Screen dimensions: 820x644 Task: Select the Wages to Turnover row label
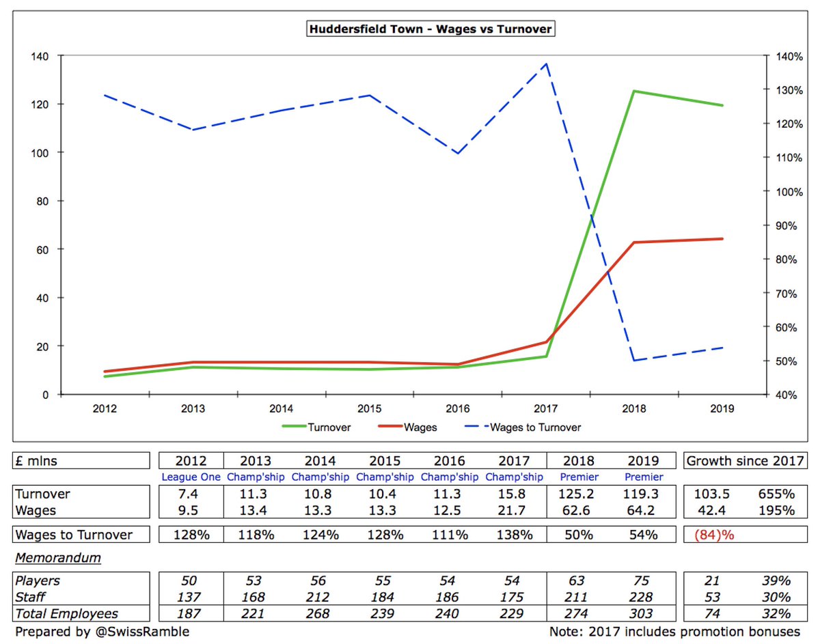coord(75,535)
